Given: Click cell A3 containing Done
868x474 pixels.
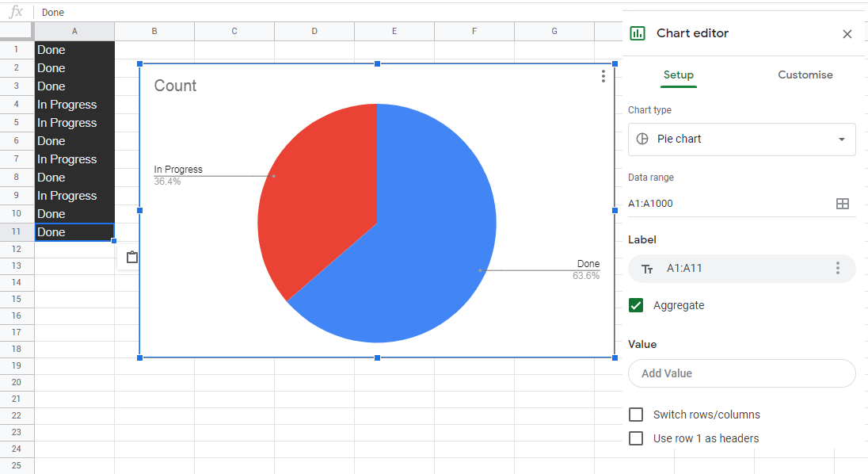Looking at the screenshot, I should [x=74, y=86].
